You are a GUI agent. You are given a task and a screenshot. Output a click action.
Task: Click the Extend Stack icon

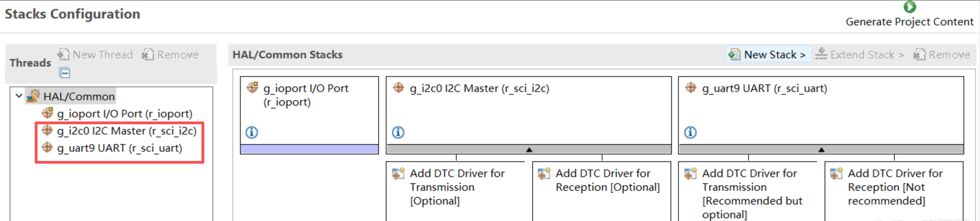820,54
